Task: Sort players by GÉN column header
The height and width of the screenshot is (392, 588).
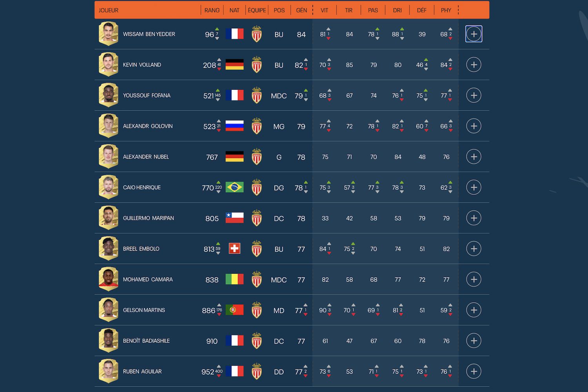Action: pos(301,10)
